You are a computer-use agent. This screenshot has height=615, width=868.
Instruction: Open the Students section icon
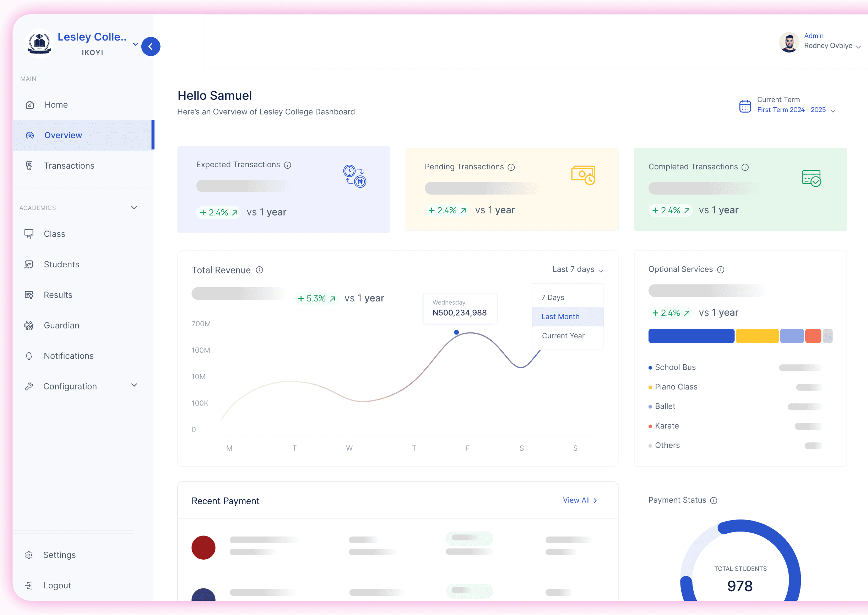point(30,264)
